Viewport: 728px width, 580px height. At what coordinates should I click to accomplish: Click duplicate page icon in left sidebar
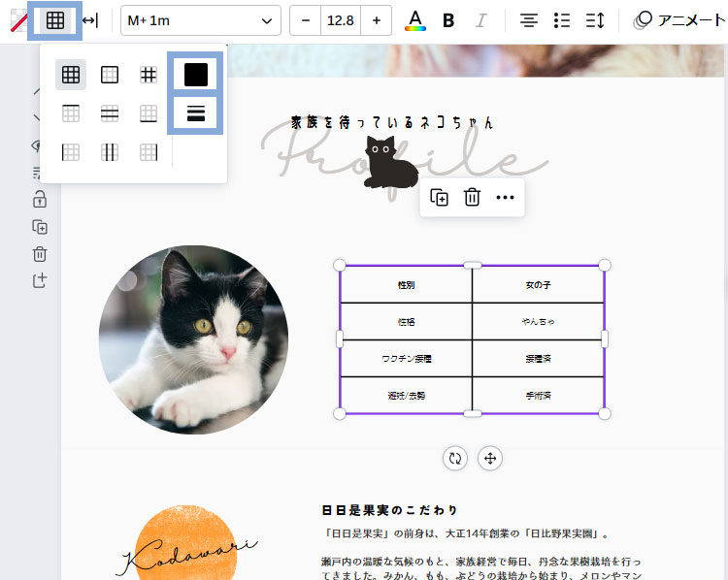tap(40, 227)
